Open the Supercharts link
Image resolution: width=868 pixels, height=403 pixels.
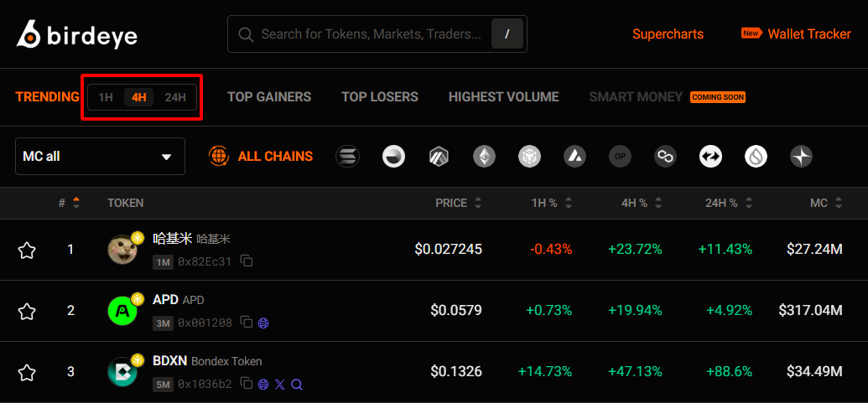[668, 34]
